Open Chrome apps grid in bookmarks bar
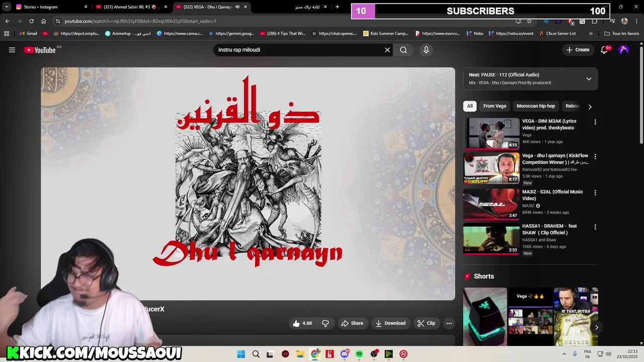 [x=7, y=34]
